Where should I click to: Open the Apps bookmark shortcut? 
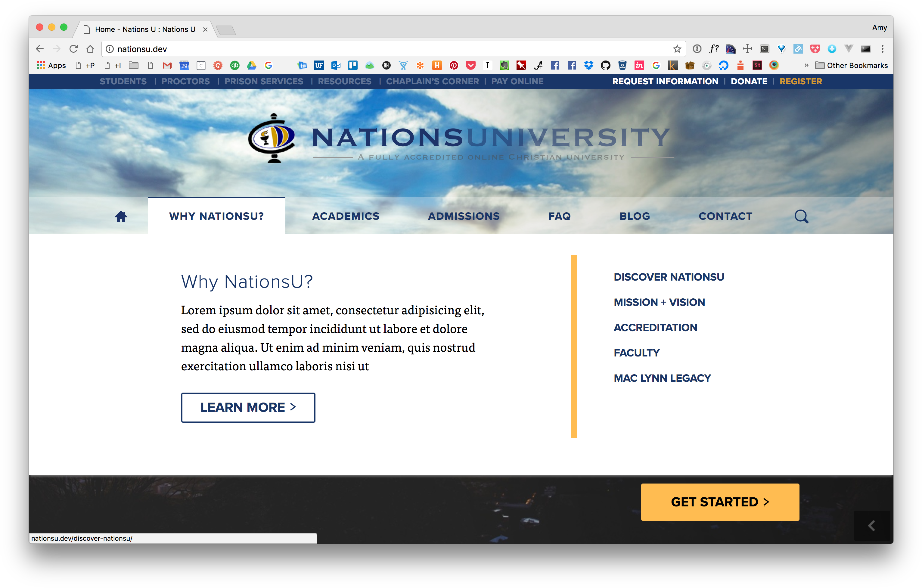tap(51, 66)
